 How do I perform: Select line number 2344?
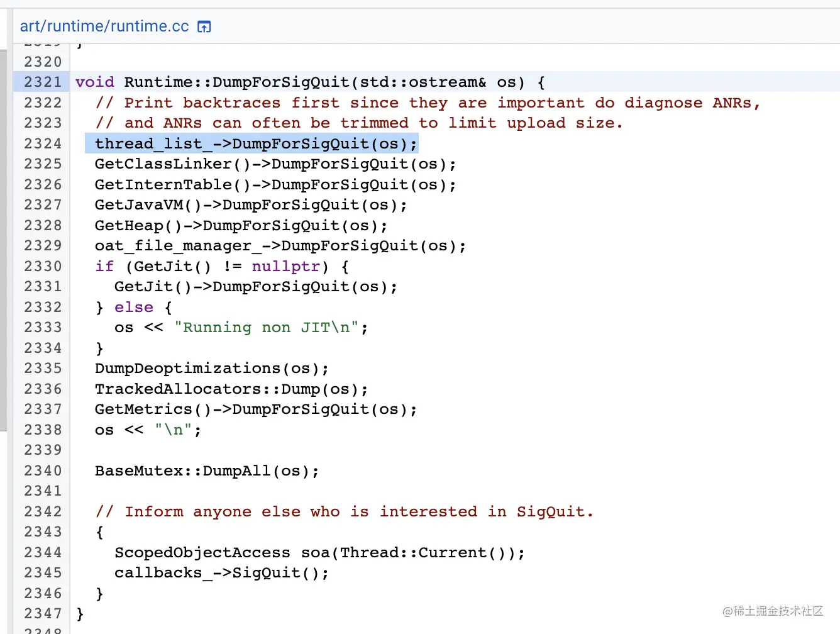click(43, 552)
